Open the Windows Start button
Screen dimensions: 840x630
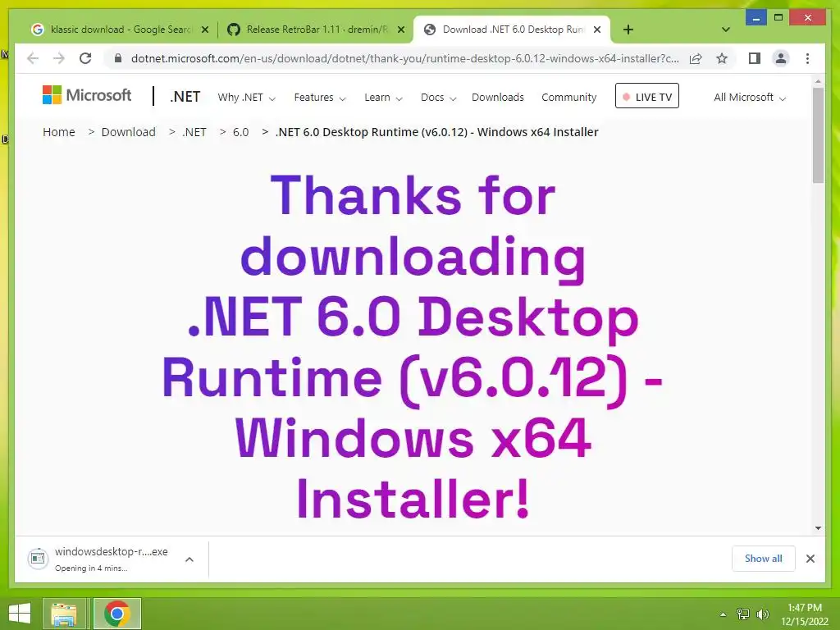coord(20,614)
